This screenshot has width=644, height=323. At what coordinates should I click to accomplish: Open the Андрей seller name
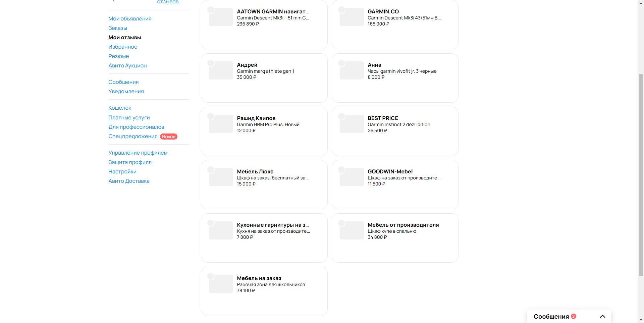(247, 65)
